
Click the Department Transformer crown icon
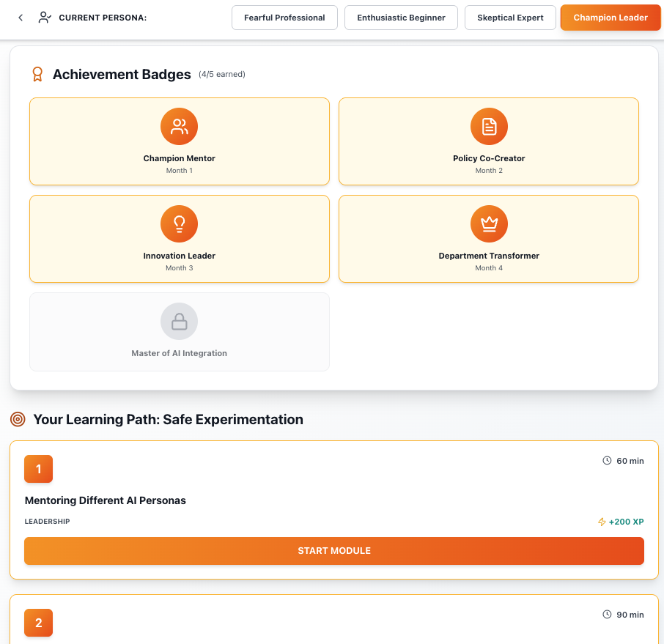pyautogui.click(x=489, y=224)
